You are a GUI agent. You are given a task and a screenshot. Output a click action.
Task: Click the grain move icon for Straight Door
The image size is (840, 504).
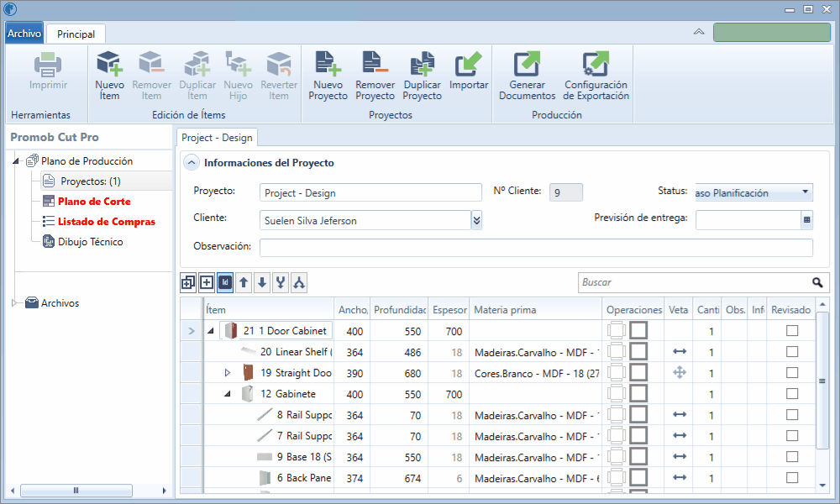(x=680, y=372)
